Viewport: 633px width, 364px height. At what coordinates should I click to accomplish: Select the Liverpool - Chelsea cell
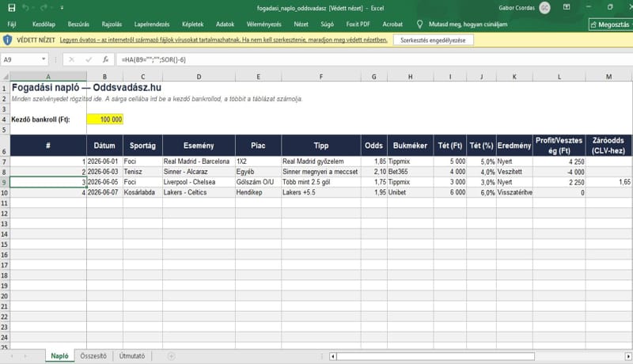(199, 182)
